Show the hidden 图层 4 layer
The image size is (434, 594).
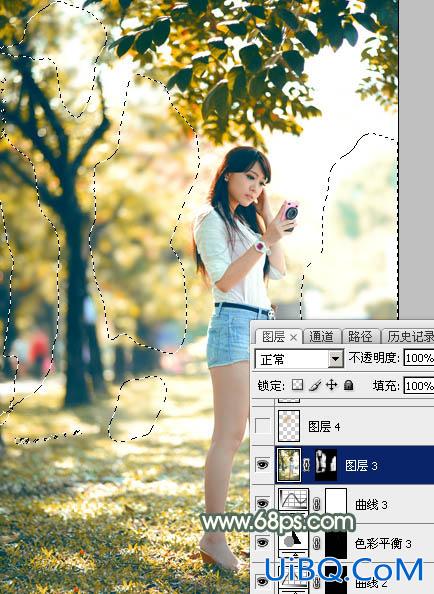coord(262,426)
